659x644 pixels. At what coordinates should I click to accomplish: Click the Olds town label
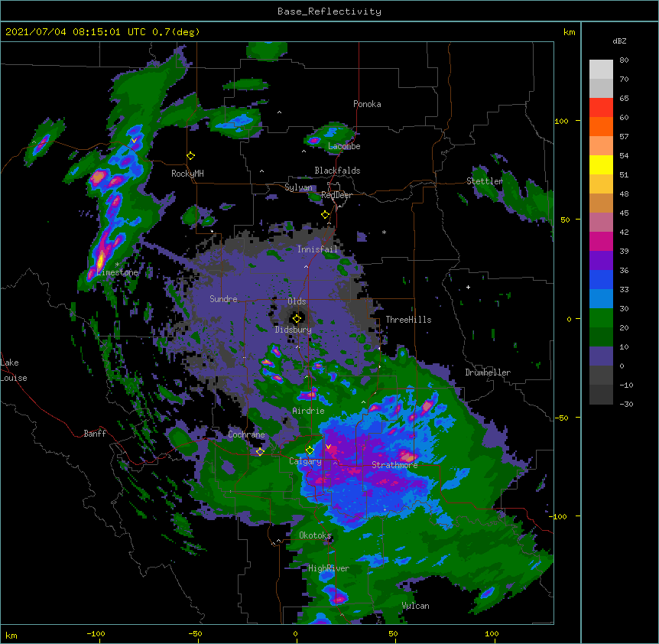pyautogui.click(x=297, y=301)
